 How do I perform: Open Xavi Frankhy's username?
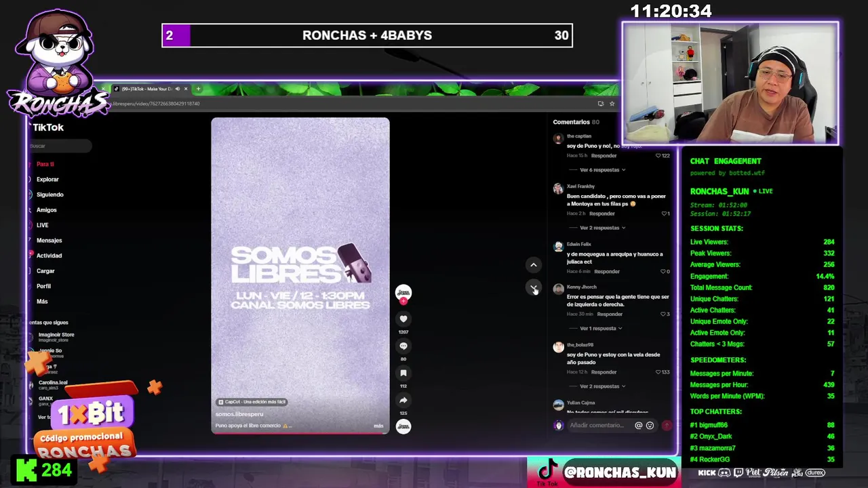click(x=580, y=186)
